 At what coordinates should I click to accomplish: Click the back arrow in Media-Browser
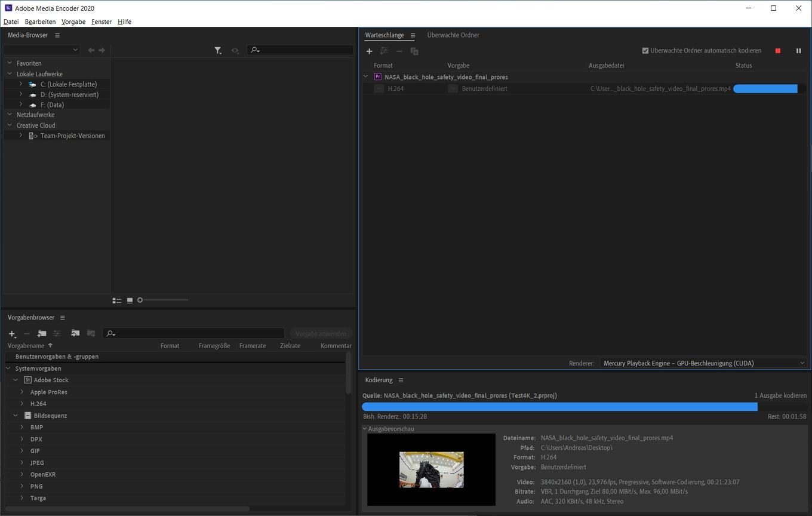pos(91,50)
